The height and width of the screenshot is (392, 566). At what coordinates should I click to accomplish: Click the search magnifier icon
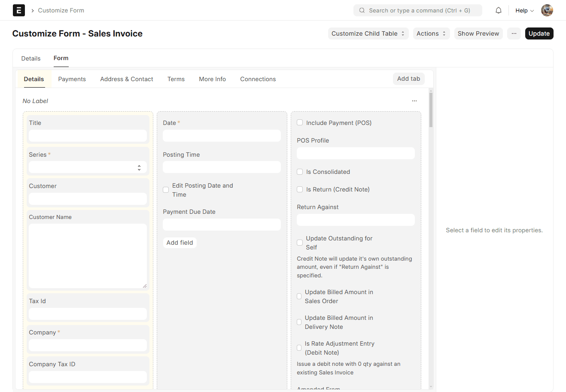pyautogui.click(x=362, y=10)
